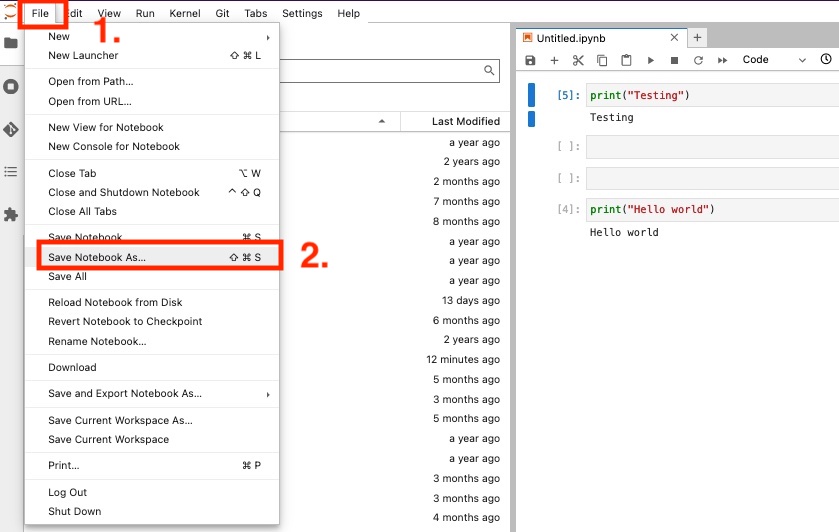
Task: Choose Revert Notebook to Checkpoint
Action: coord(152,322)
